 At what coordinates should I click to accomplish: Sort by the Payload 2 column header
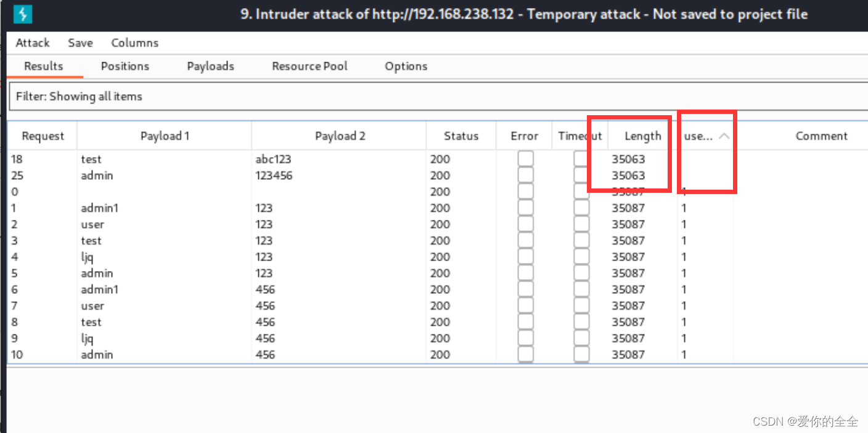[x=340, y=136]
